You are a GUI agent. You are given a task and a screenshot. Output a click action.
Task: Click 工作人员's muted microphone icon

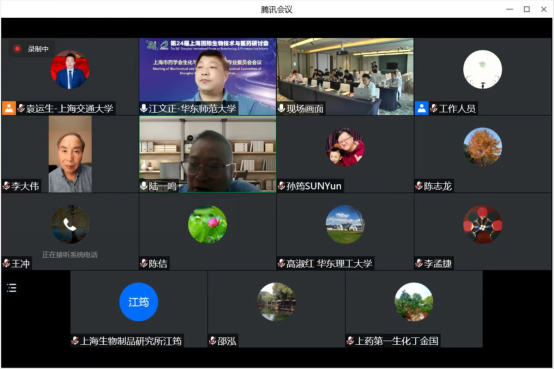(434, 109)
